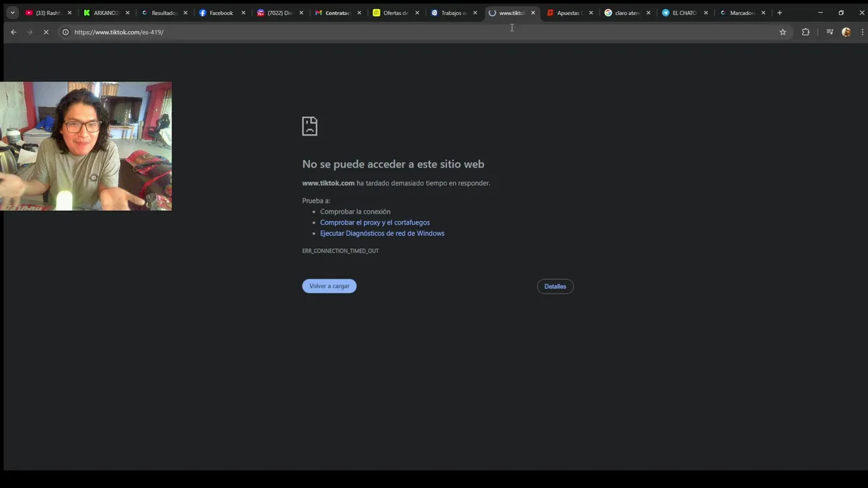The height and width of the screenshot is (488, 868).
Task: Click the forward navigation arrow
Action: point(29,32)
